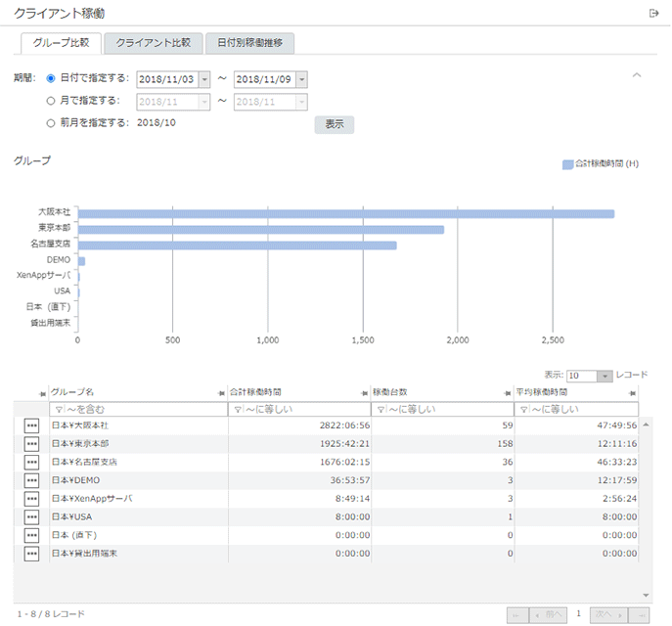Image resolution: width=672 pixels, height=626 pixels.
Task: Open row menu for 日本¥大阪本社
Action: tap(31, 426)
